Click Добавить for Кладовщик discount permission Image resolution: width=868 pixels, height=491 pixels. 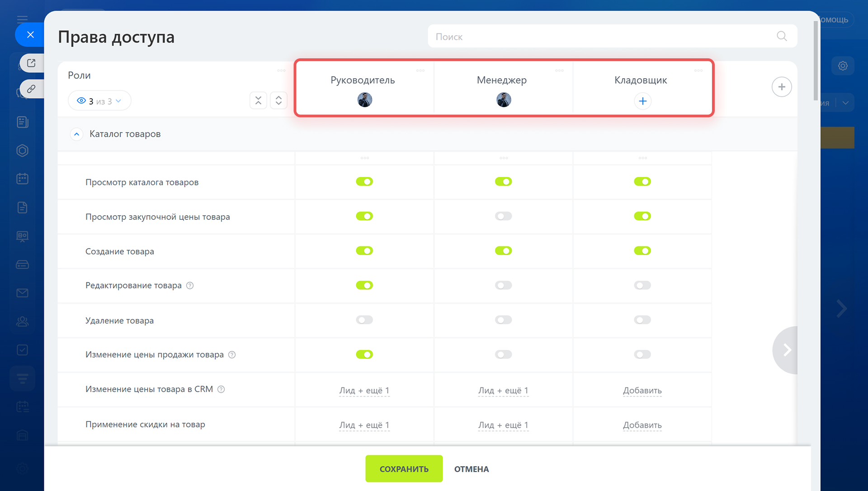point(642,425)
